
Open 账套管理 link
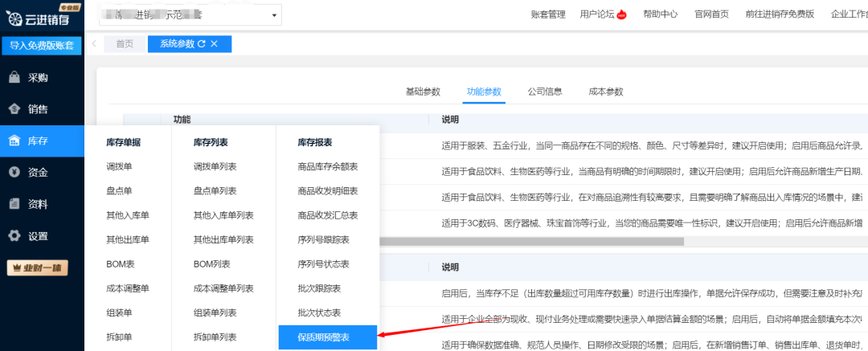pyautogui.click(x=548, y=15)
